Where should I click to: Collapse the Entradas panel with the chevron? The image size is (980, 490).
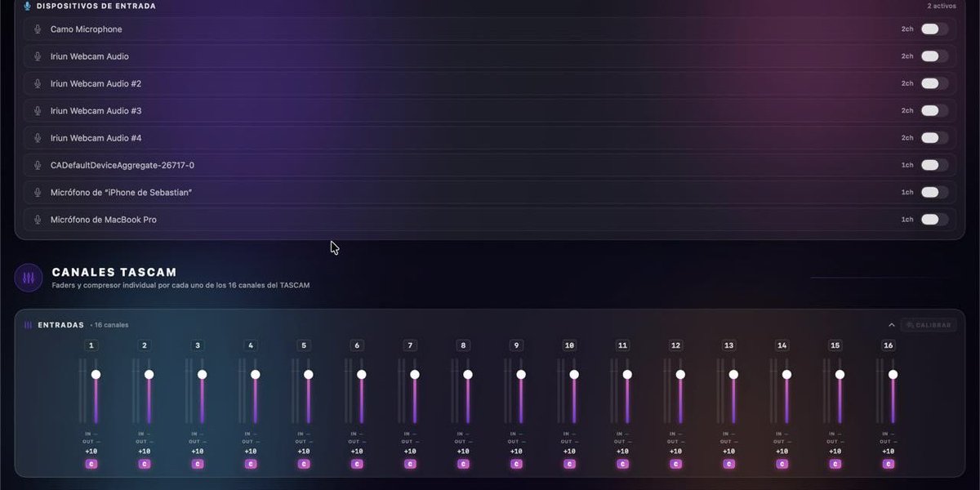[892, 325]
